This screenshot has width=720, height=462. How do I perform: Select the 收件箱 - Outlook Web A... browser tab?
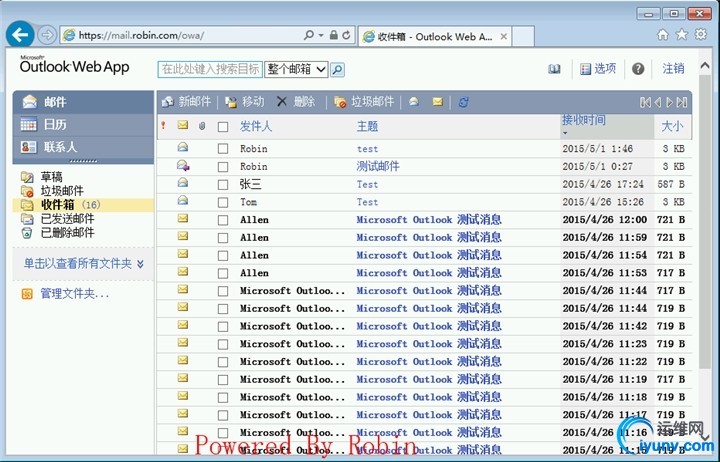[x=434, y=36]
